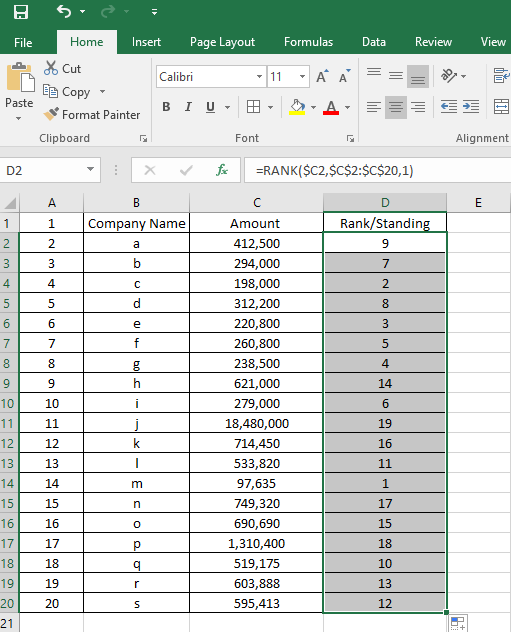Screen dimensions: 527x635
Task: Click Align Left icon
Action: [x=374, y=107]
